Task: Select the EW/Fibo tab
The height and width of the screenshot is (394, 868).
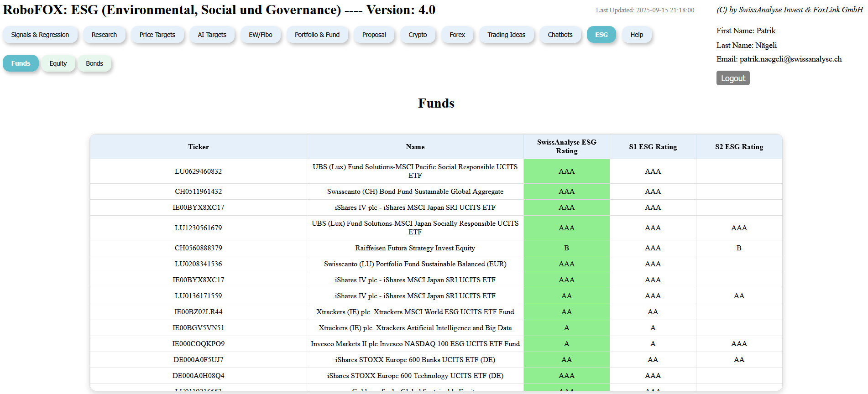Action: click(x=261, y=35)
